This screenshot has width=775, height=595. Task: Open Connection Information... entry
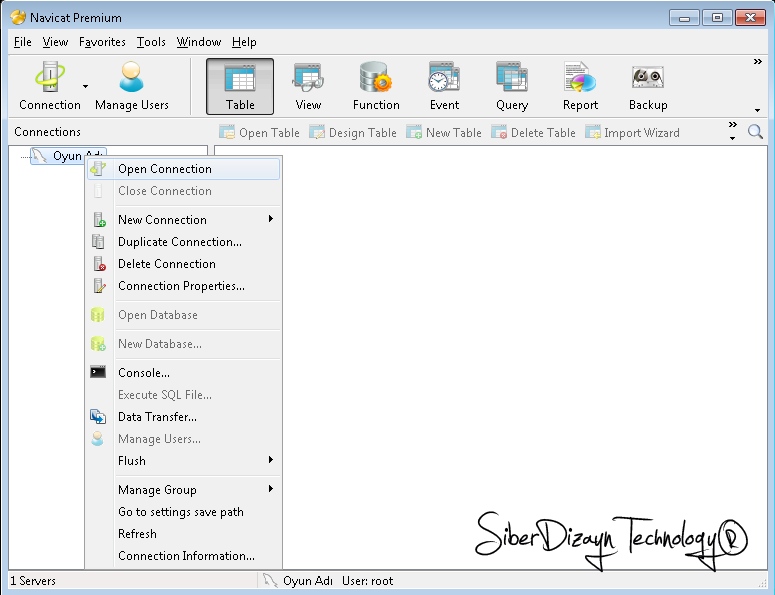click(183, 556)
